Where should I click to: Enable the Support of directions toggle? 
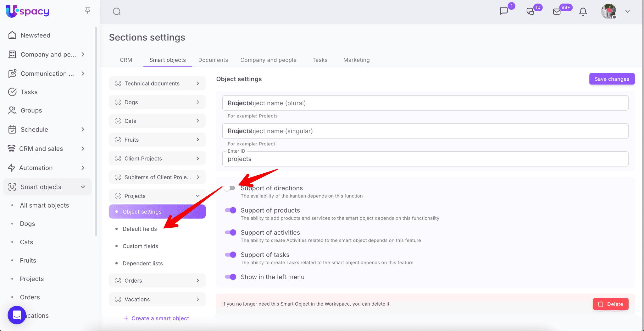point(230,188)
